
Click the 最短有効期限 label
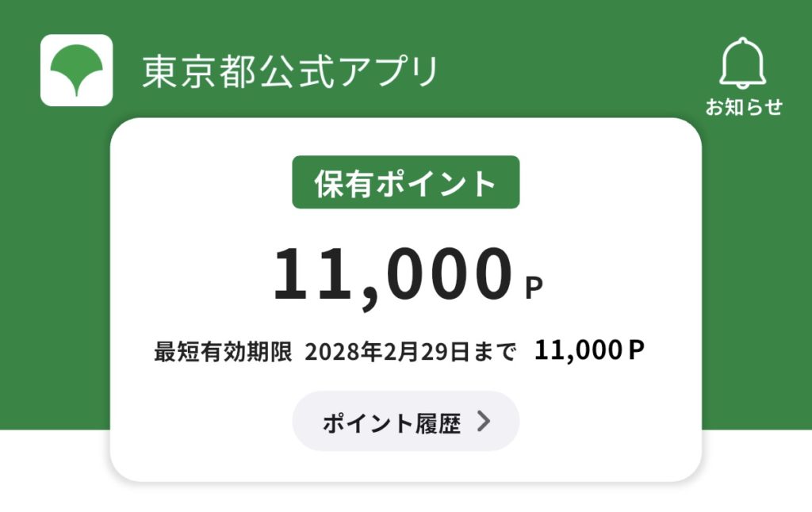223,351
